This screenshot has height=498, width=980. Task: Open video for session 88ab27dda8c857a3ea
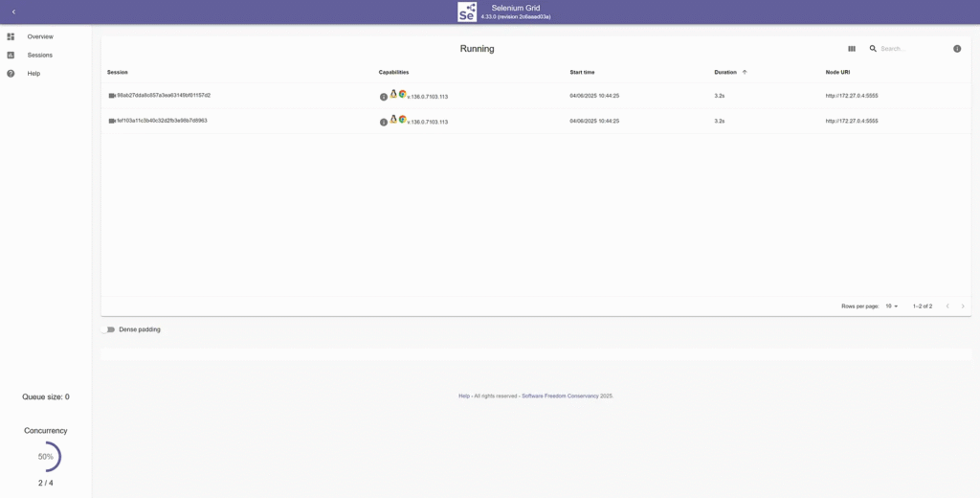(112, 96)
